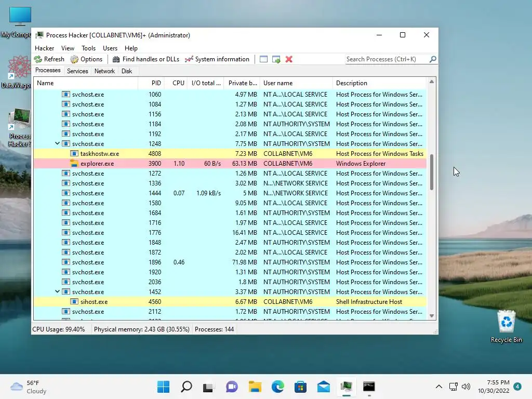Click icon of svchost.exe PID 1060
This screenshot has width=532, height=399.
(66, 95)
